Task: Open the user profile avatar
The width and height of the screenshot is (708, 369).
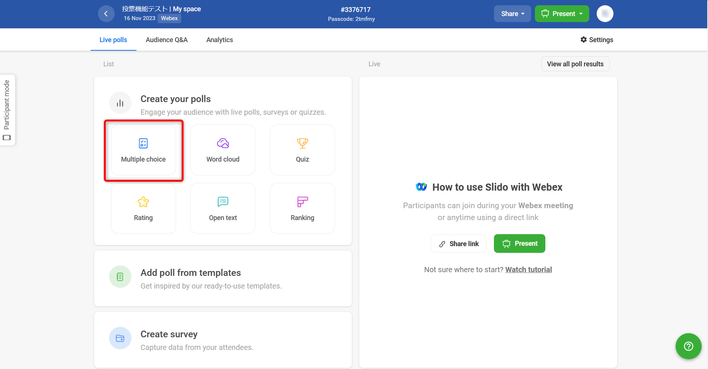Action: [x=605, y=14]
